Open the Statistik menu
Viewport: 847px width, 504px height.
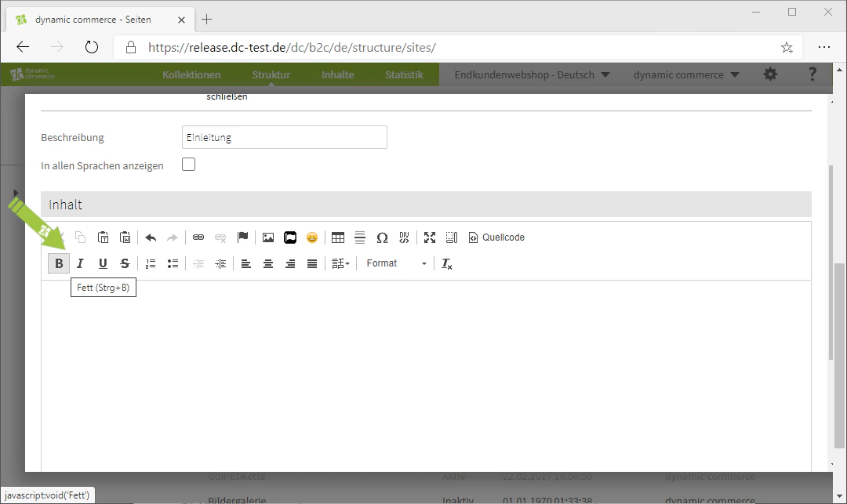click(404, 75)
